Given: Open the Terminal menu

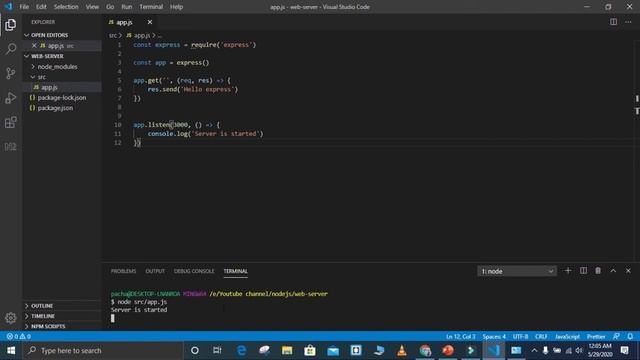Looking at the screenshot, I should click(x=151, y=7).
